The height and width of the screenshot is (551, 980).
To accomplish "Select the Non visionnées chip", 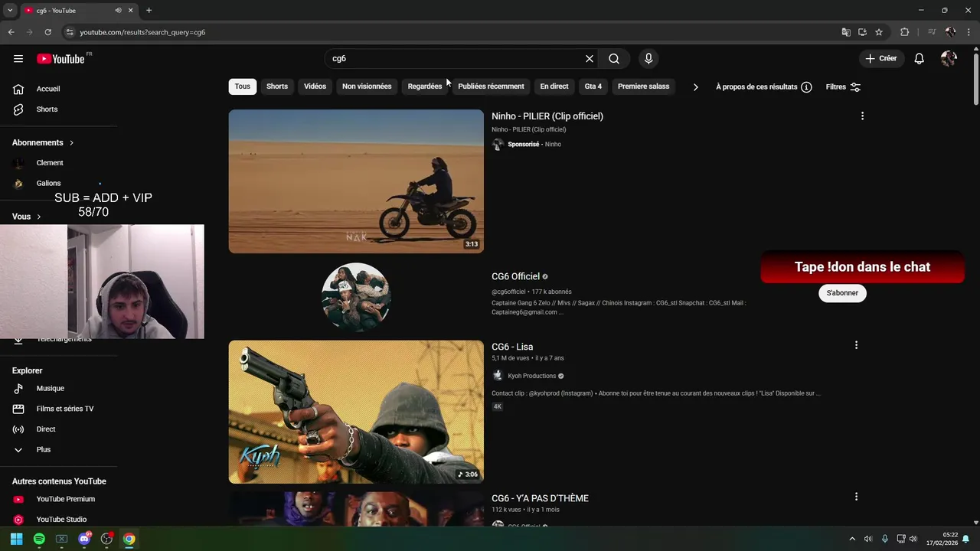I will tap(367, 86).
